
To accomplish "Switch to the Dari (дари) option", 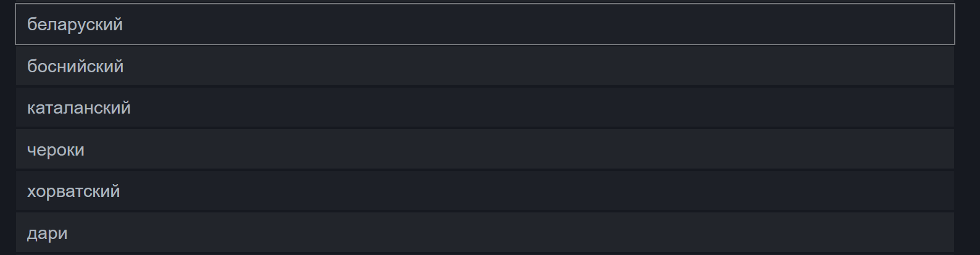I will coord(48,233).
